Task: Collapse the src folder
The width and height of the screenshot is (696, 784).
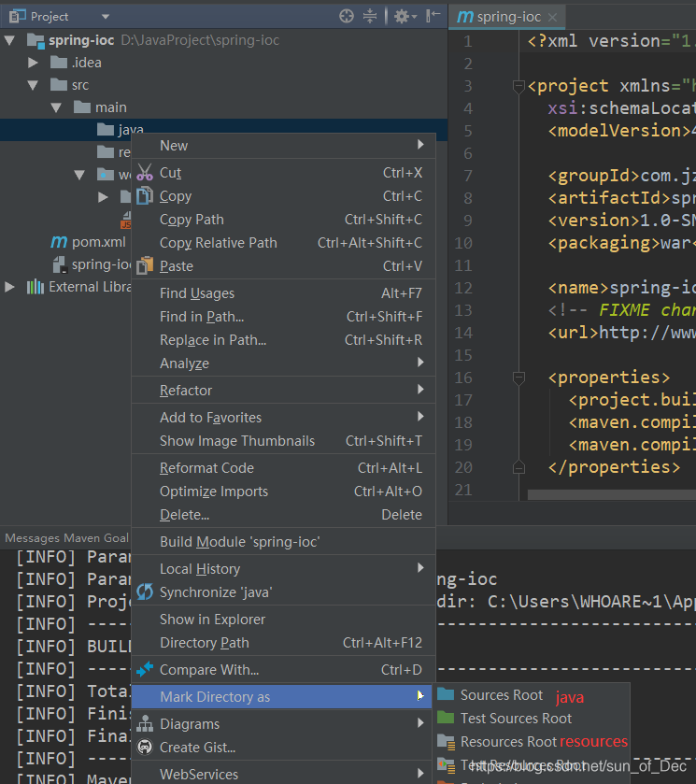Action: tap(33, 85)
